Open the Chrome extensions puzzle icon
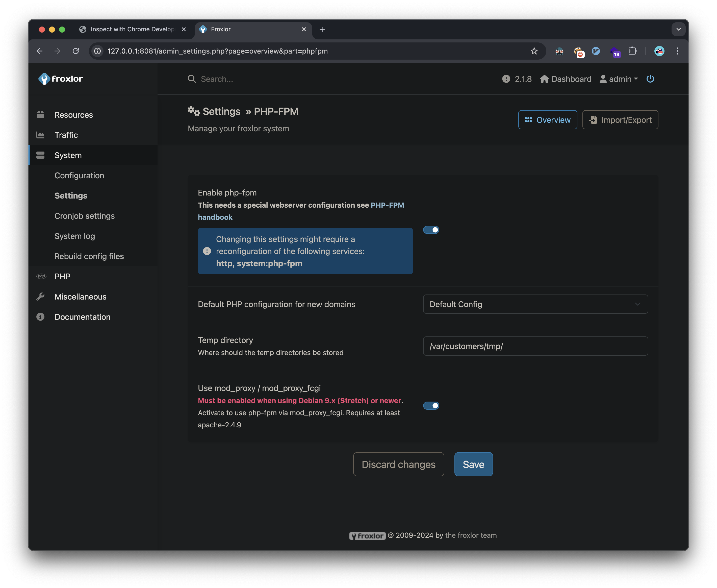This screenshot has width=717, height=588. coord(632,51)
